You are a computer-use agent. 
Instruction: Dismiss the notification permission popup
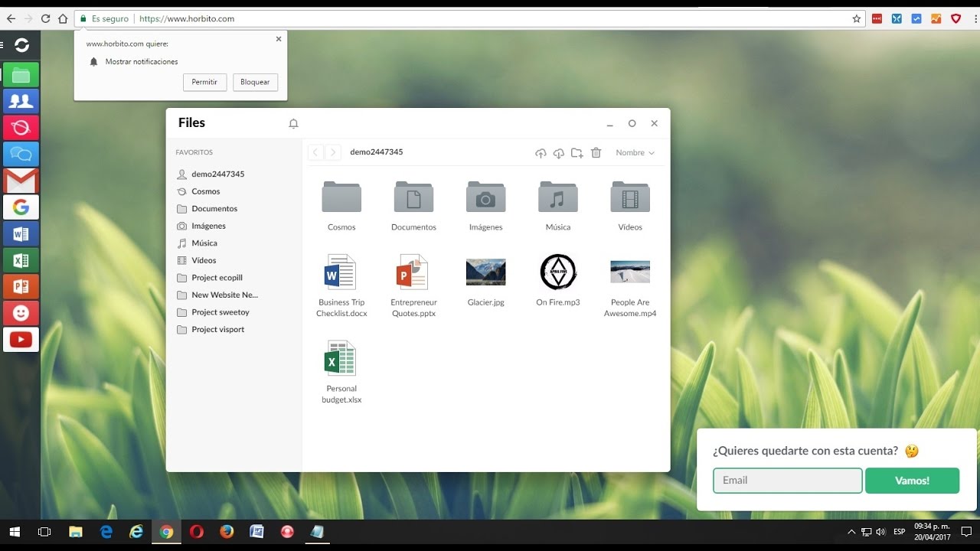point(278,38)
